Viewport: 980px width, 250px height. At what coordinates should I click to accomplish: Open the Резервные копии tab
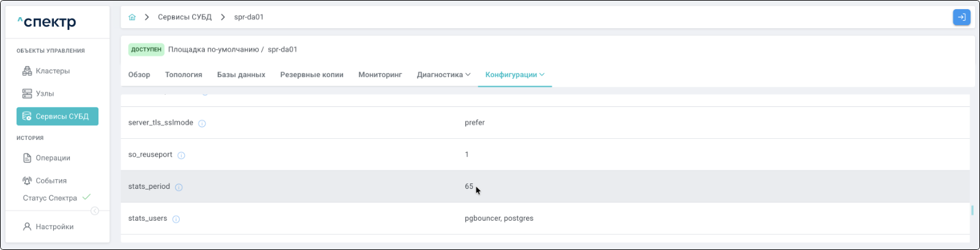coord(311,75)
